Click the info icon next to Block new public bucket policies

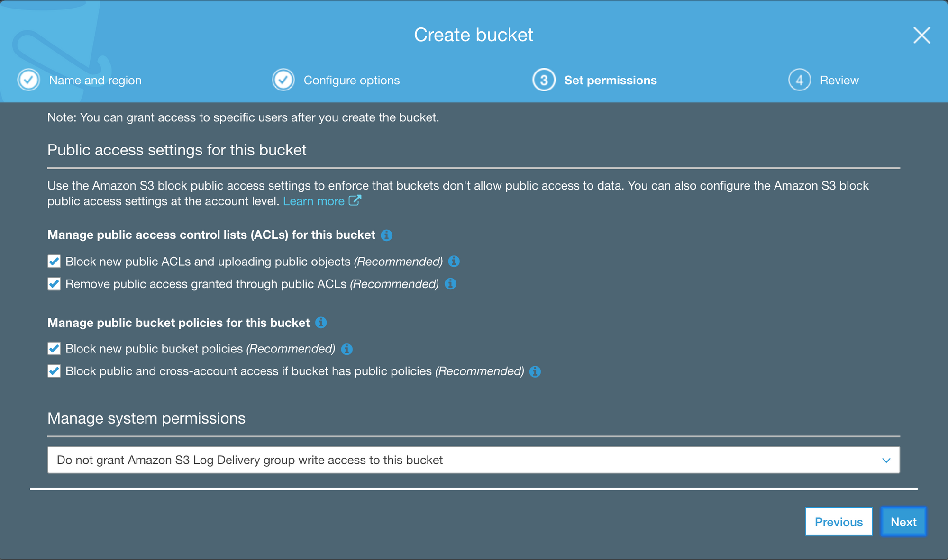[347, 349]
